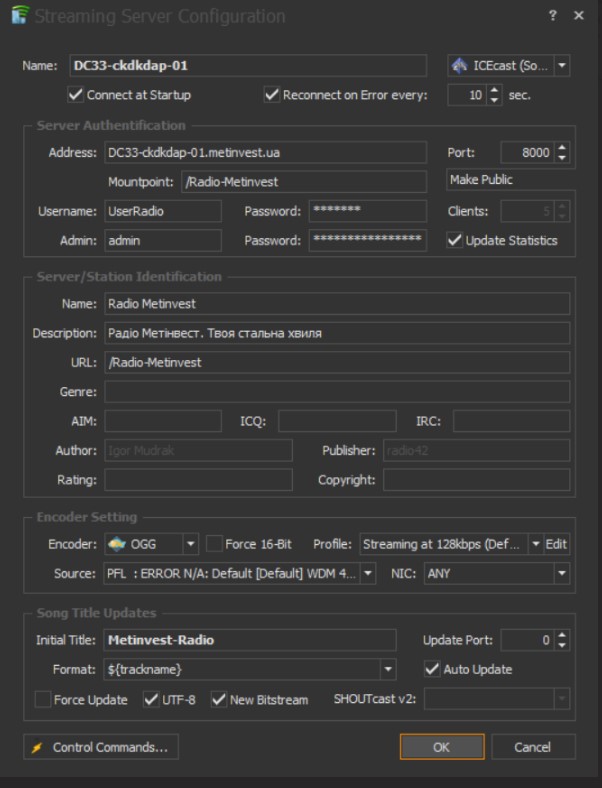This screenshot has height=788, width=602.
Task: Confirm with the OK button
Action: pos(442,747)
